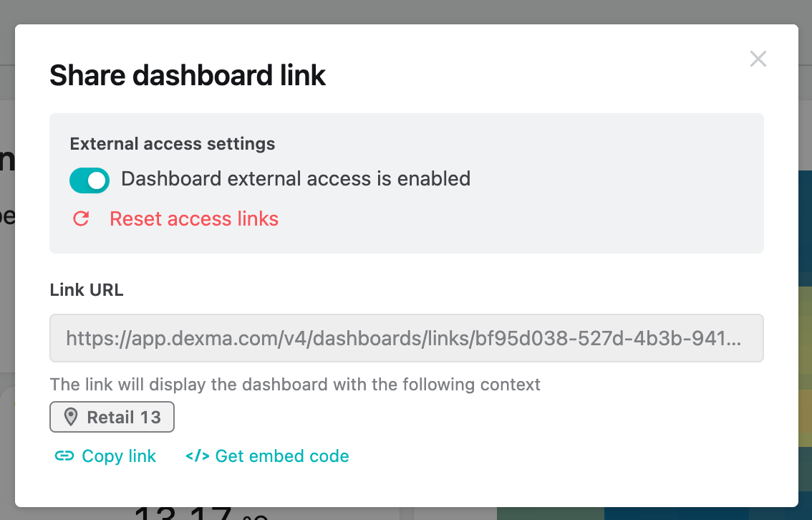Screen dimensions: 812x520
Task: Open Get embed code
Action: 281,456
